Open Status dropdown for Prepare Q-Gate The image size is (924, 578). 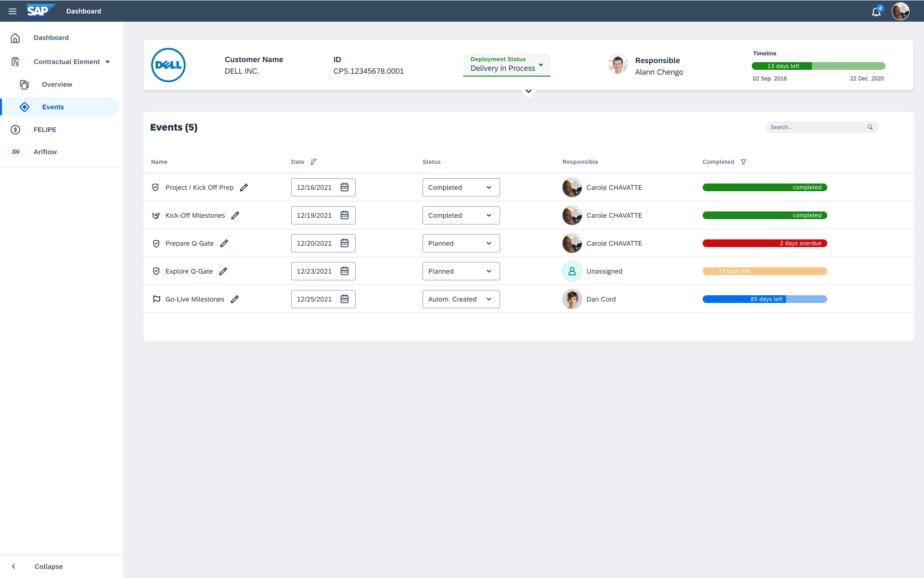[461, 243]
